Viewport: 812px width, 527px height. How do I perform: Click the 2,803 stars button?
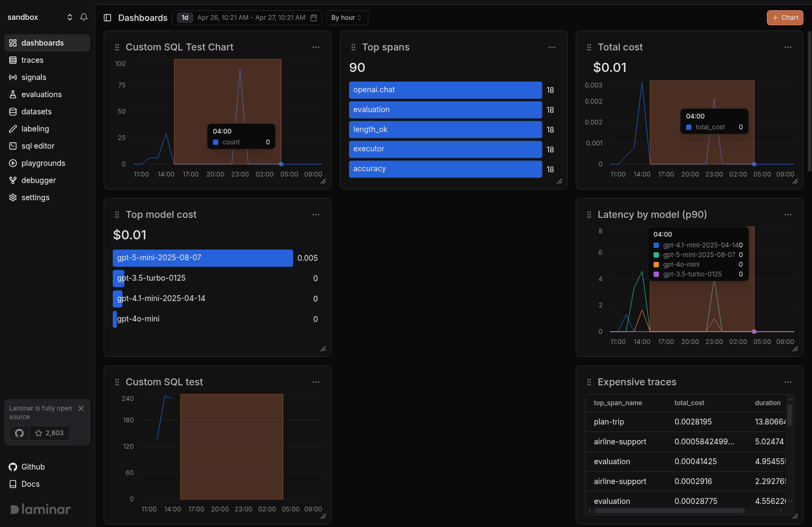click(49, 433)
